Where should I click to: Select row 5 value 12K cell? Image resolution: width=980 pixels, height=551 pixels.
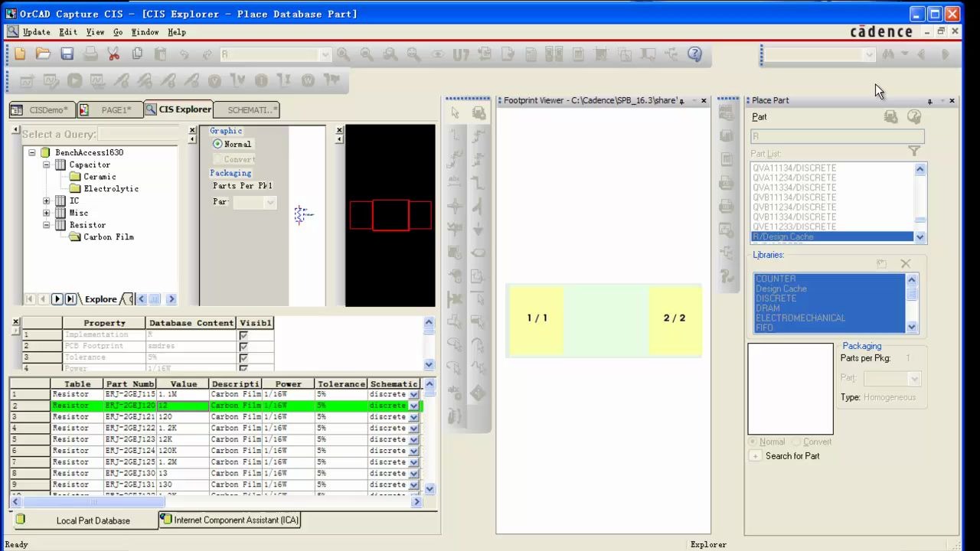[x=183, y=439]
